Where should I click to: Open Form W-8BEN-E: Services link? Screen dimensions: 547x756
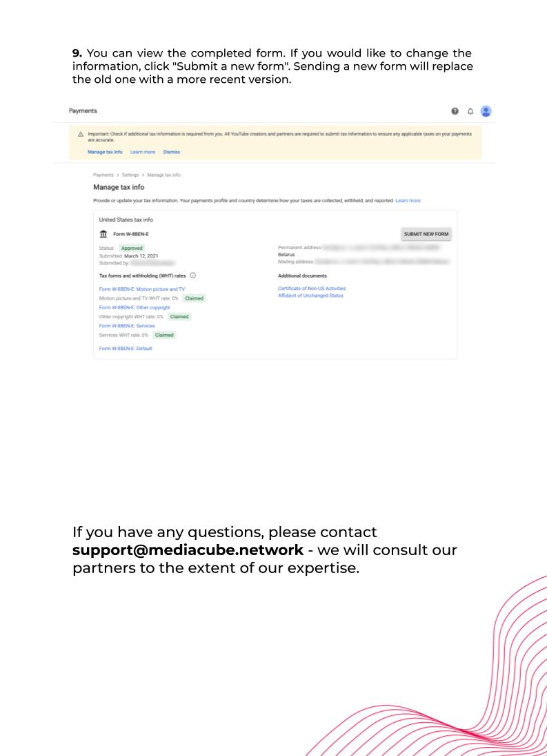click(127, 326)
